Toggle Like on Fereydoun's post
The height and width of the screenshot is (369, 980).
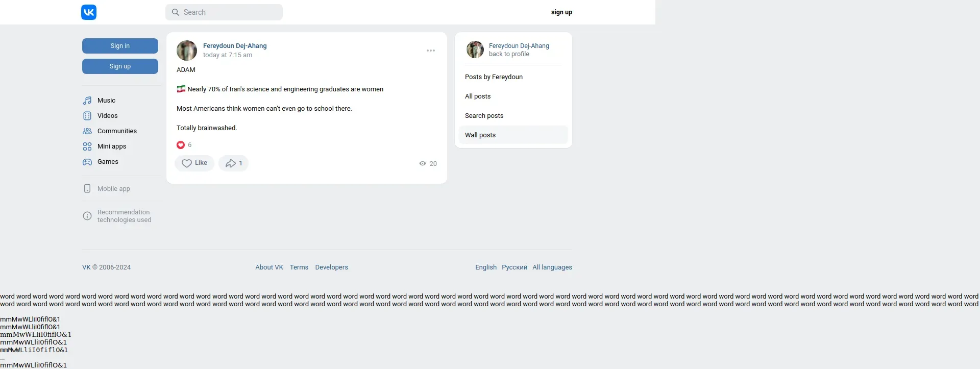pyautogui.click(x=194, y=163)
